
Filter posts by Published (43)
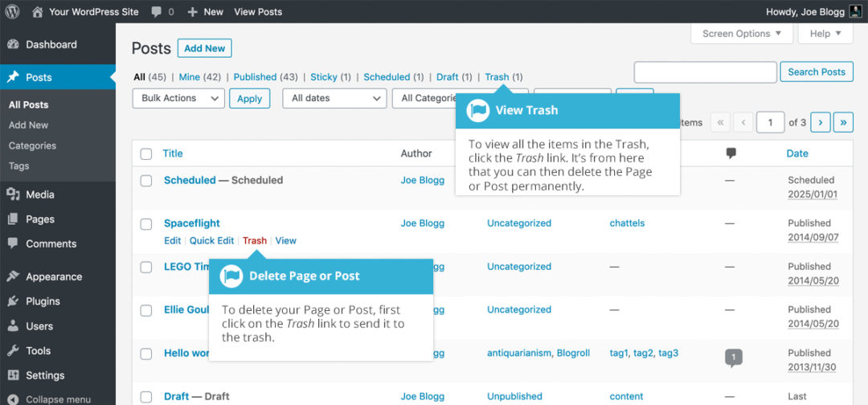[x=266, y=77]
